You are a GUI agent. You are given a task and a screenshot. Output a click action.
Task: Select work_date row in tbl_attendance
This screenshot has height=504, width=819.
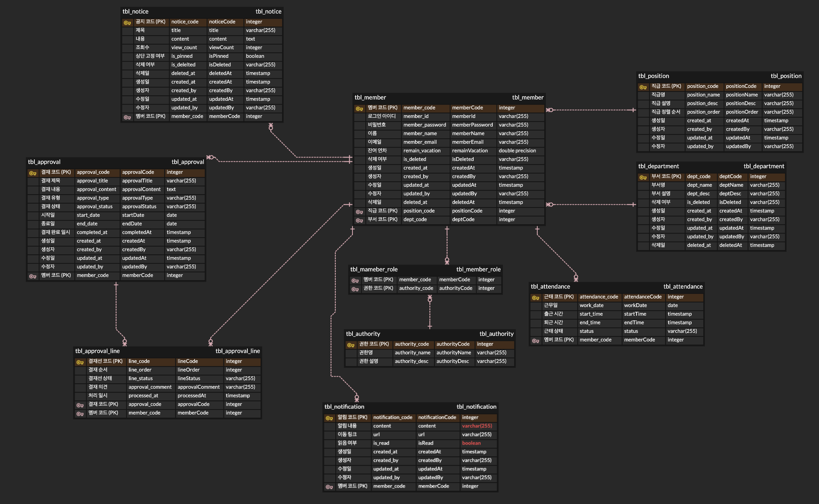pyautogui.click(x=591, y=305)
